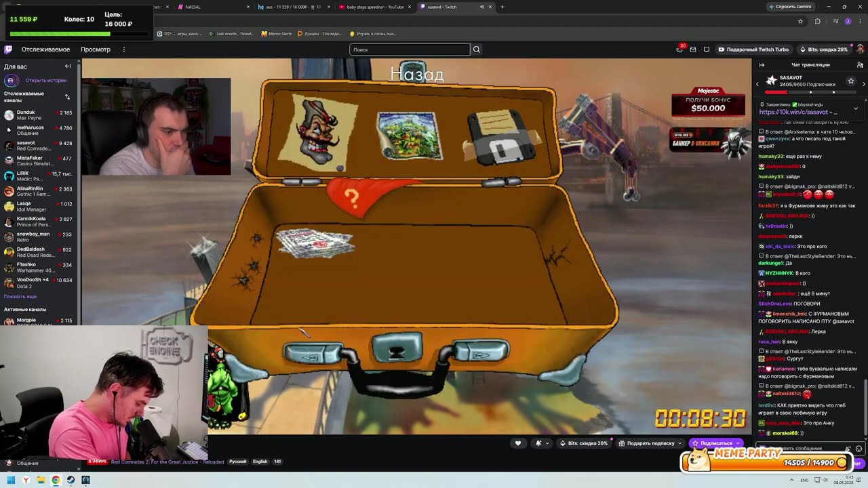
Task: Open the melharucos channel in sidebar
Action: (39, 130)
